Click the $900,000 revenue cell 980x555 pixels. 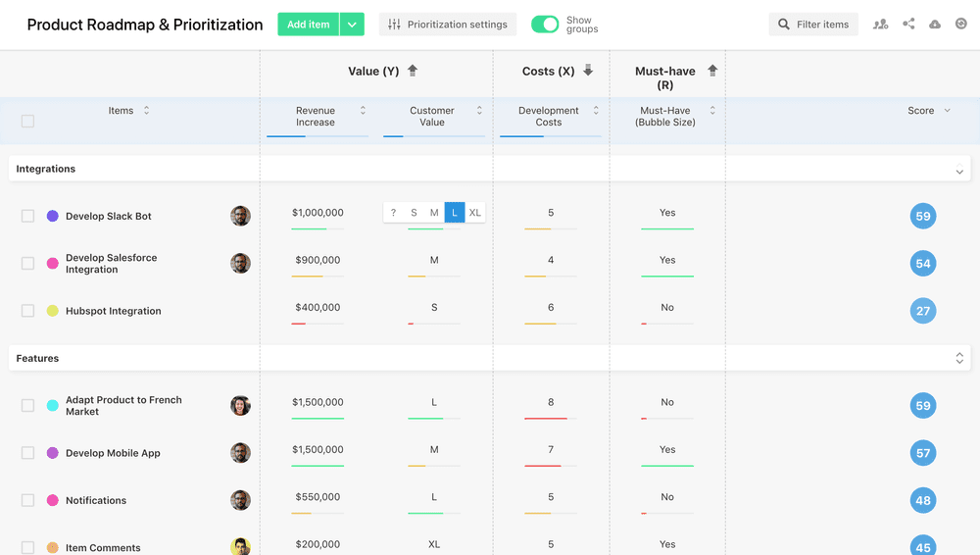pos(318,260)
